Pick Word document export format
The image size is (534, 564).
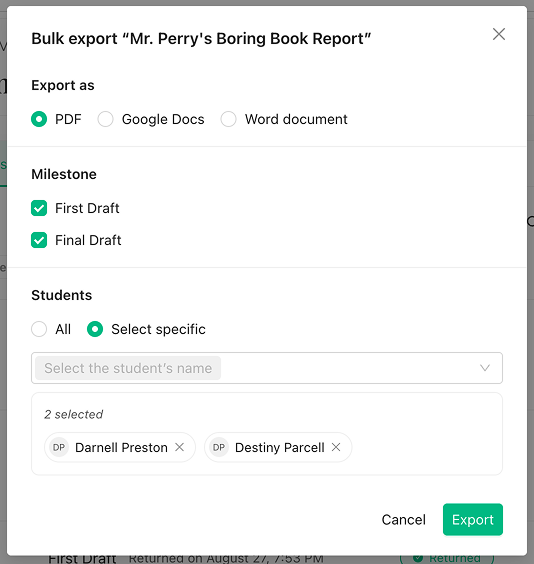point(228,119)
